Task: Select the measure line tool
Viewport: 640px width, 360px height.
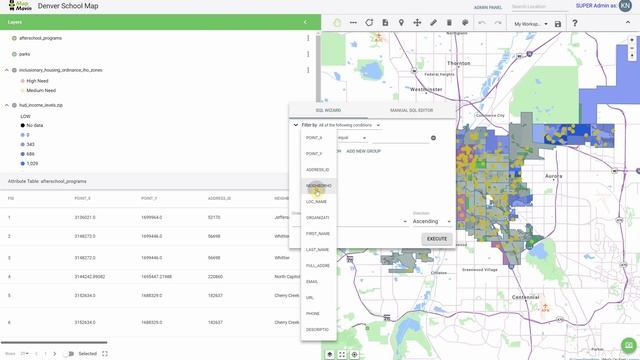Action: coord(353,23)
